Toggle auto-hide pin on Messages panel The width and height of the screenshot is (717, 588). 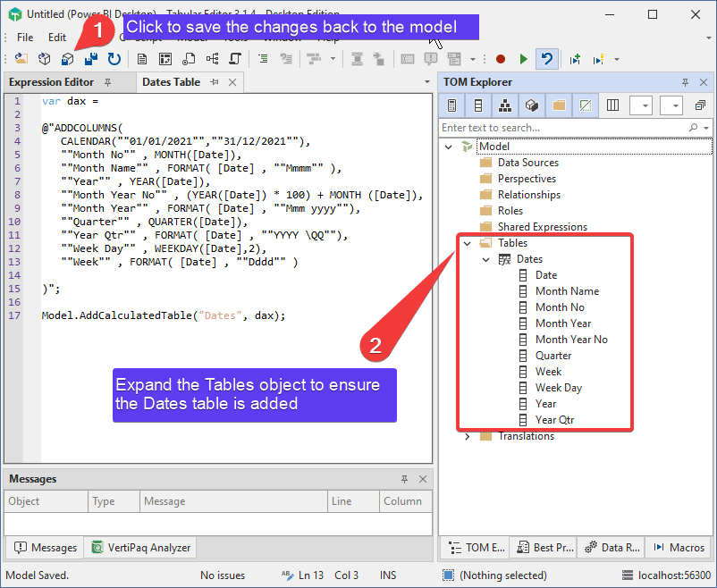[404, 479]
